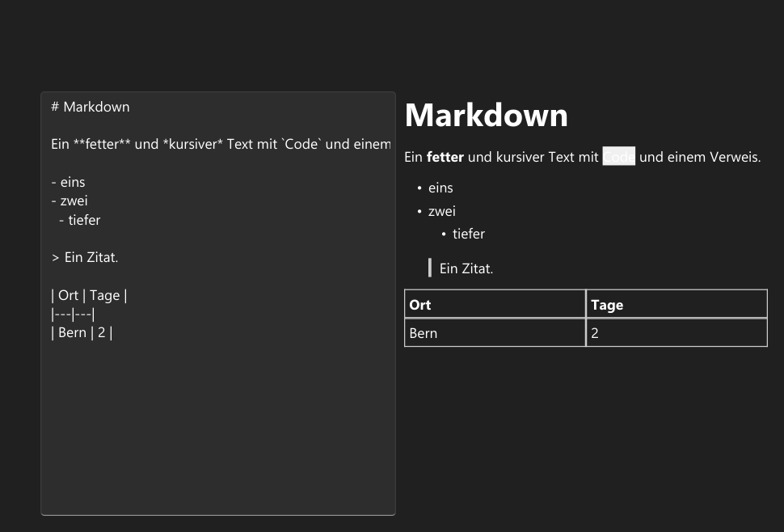Click the rendered 'Markdown' heading in preview
This screenshot has width=784, height=532.
[486, 115]
